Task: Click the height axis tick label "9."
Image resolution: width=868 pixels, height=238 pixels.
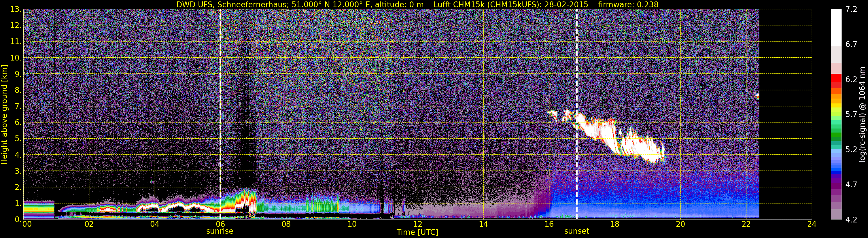Action: pyautogui.click(x=18, y=74)
